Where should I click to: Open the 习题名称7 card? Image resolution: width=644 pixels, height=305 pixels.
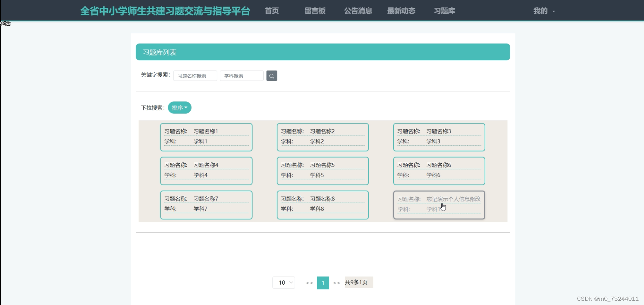(x=206, y=205)
